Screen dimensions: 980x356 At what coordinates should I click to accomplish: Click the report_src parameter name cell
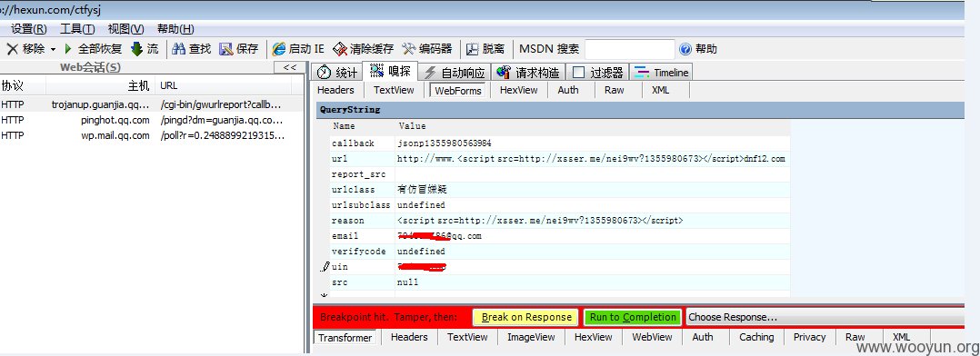pos(361,174)
